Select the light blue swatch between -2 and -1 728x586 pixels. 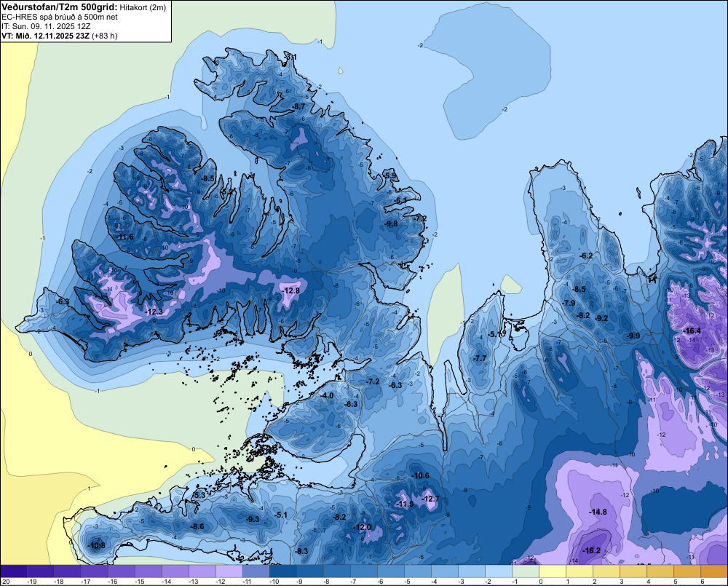pos(499,571)
